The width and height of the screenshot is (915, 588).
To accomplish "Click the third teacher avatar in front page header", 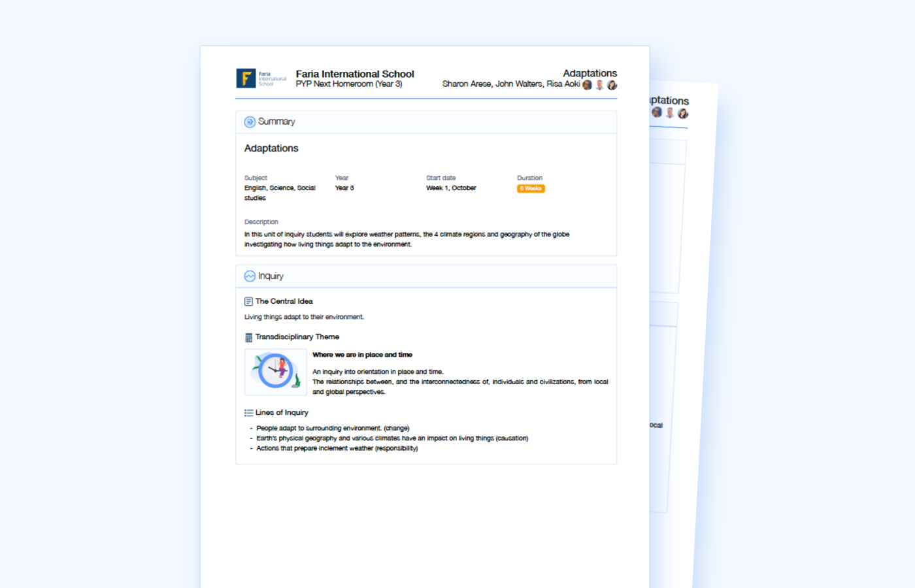I will (x=612, y=85).
